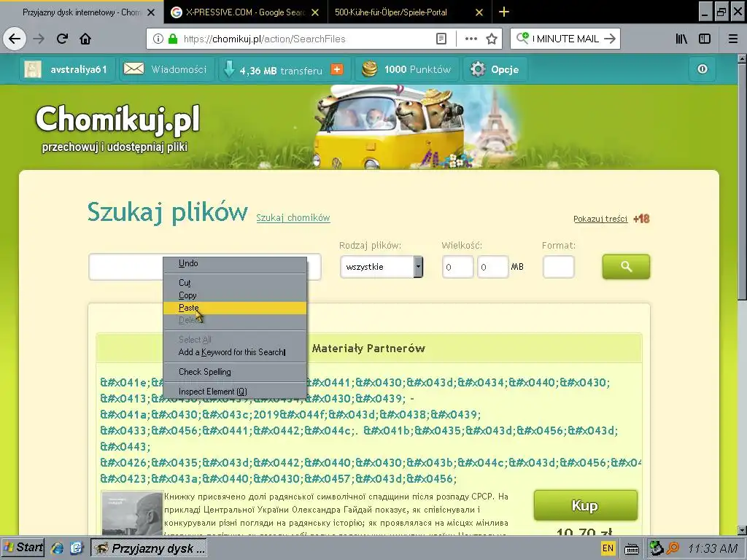Click the green padlock security icon
The image size is (747, 560).
point(173,39)
